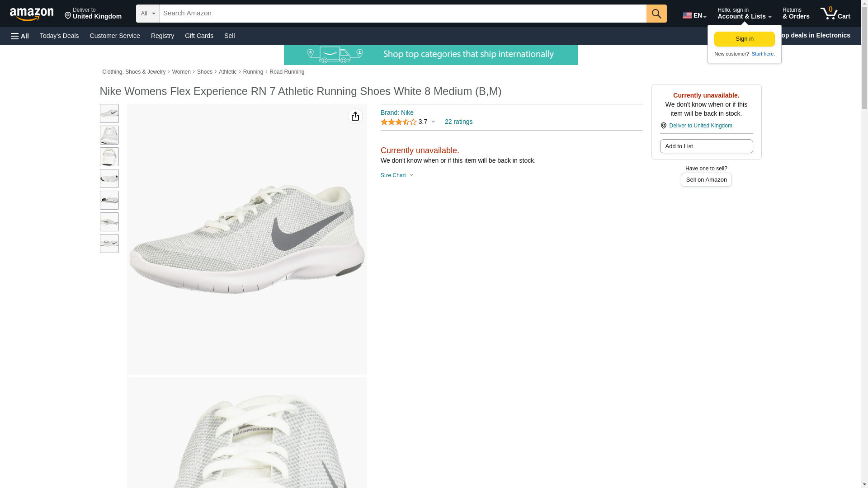Select the last shoe thumbnail
The width and height of the screenshot is (868, 488).
pyautogui.click(x=109, y=244)
